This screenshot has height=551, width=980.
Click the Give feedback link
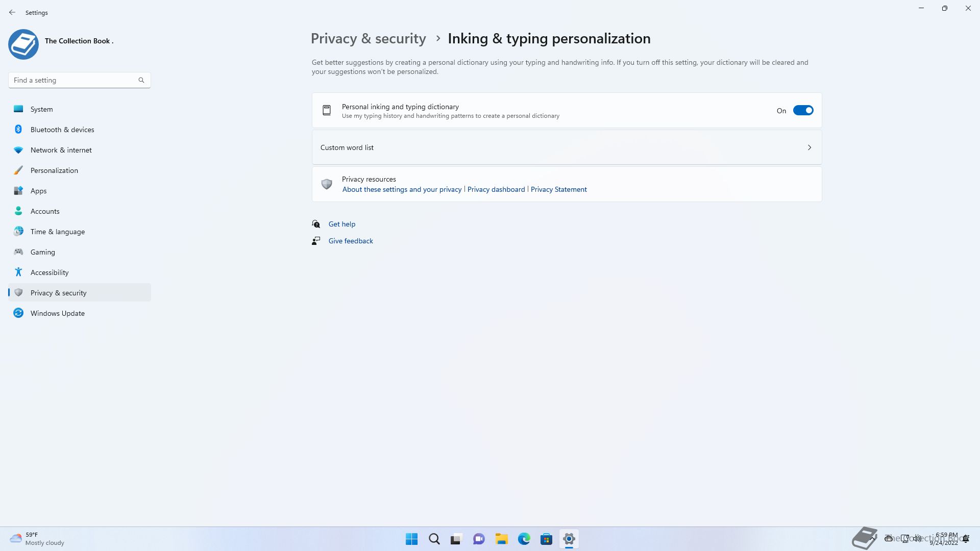click(350, 241)
